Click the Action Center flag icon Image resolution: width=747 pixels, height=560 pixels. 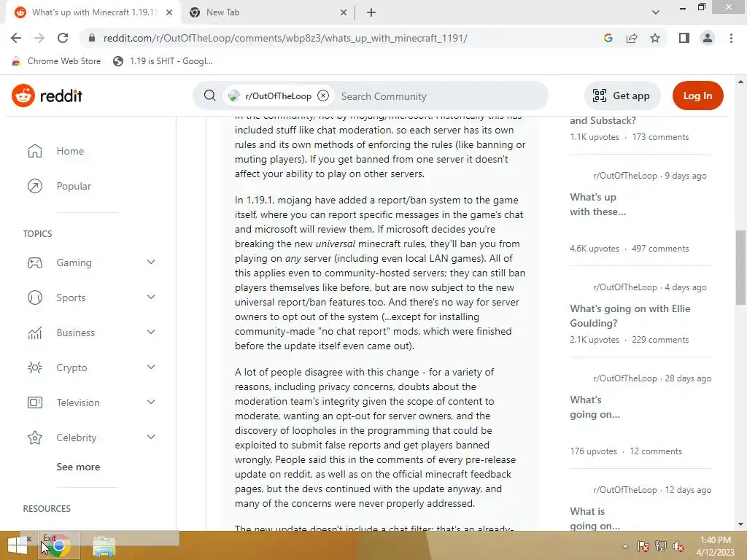click(643, 546)
